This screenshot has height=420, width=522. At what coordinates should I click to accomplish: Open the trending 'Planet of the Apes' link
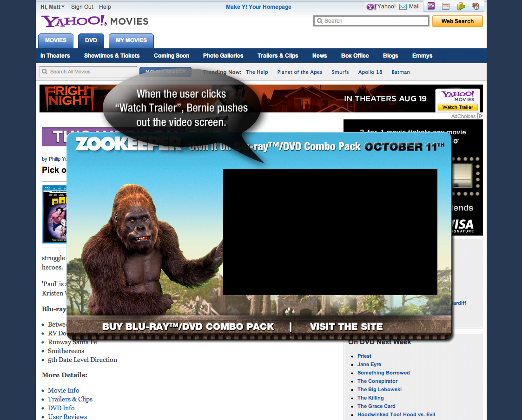coord(299,72)
